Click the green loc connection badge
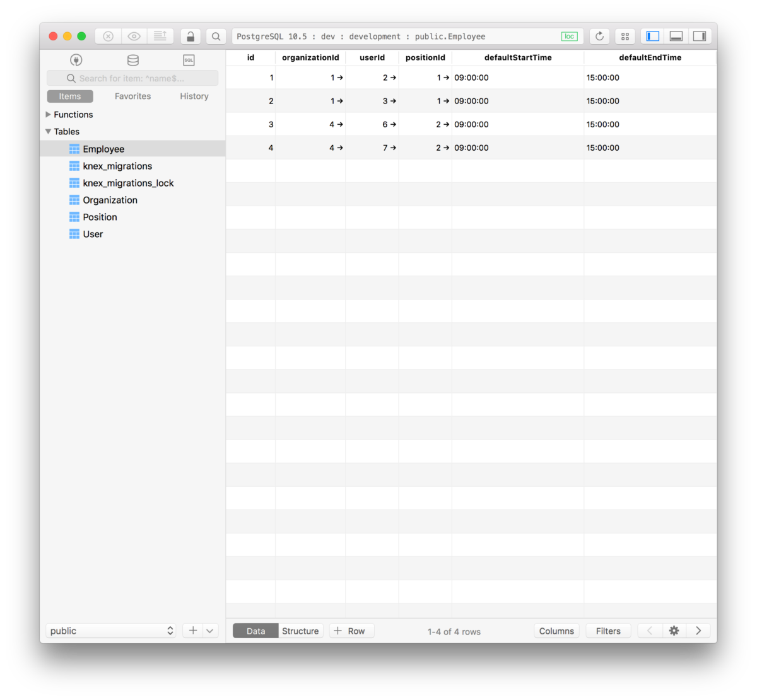The width and height of the screenshot is (757, 700). point(570,37)
